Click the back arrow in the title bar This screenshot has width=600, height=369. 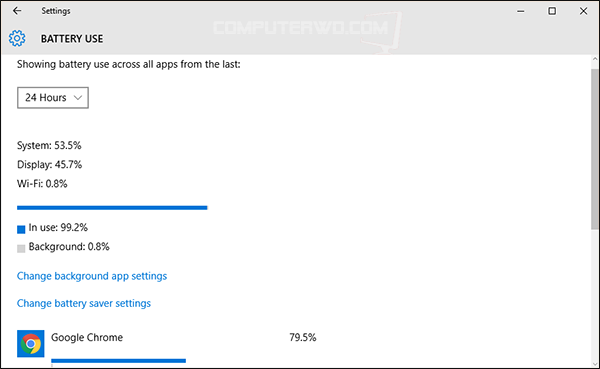tap(17, 11)
